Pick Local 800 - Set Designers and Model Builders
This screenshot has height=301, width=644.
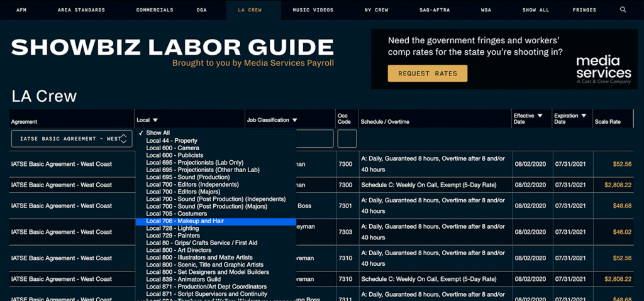click(216, 272)
